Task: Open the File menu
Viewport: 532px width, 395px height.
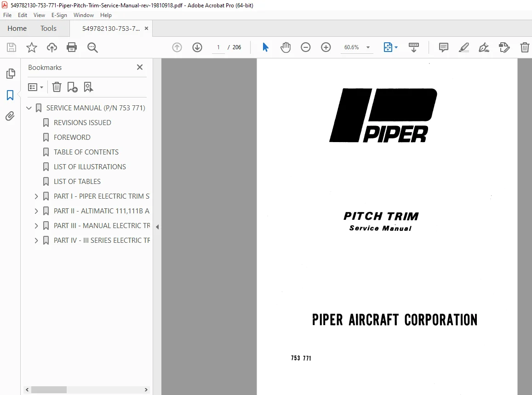Action: (x=7, y=15)
